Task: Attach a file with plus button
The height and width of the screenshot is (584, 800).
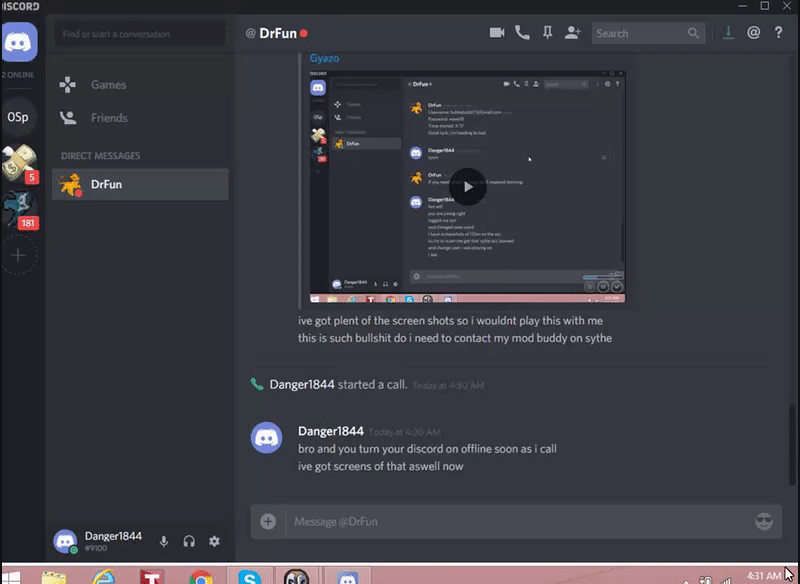Action: pos(268,521)
